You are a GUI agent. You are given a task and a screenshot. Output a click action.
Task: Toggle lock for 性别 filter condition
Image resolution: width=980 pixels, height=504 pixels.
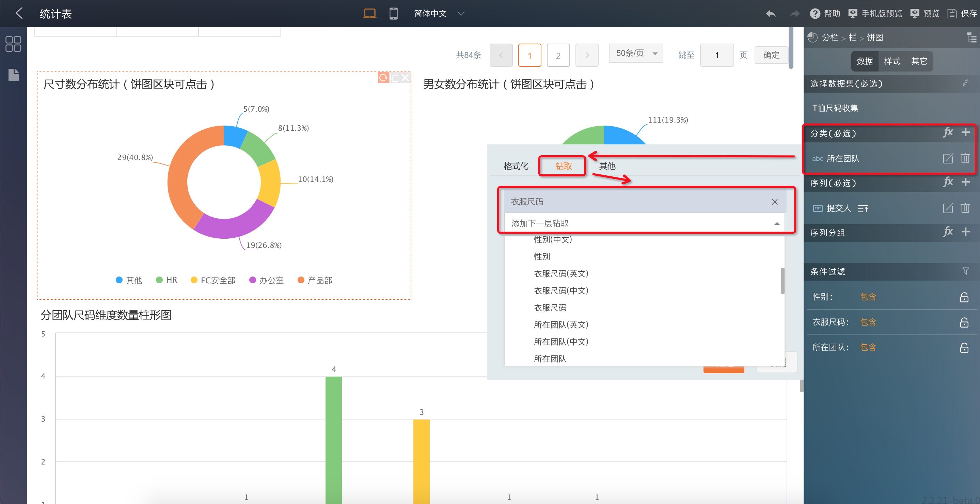(x=964, y=297)
